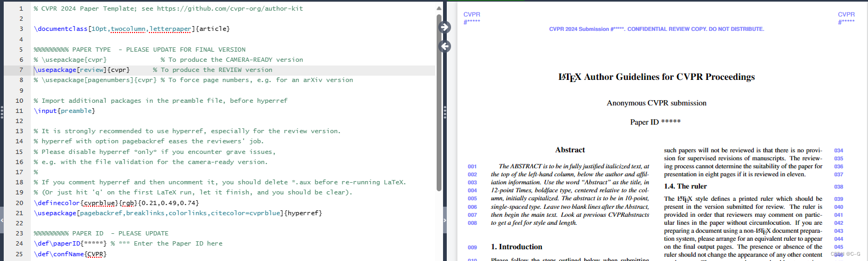Image resolution: width=868 pixels, height=261 pixels.
Task: Click the dotted splitter handle between editor and PDF
Action: coord(445,112)
